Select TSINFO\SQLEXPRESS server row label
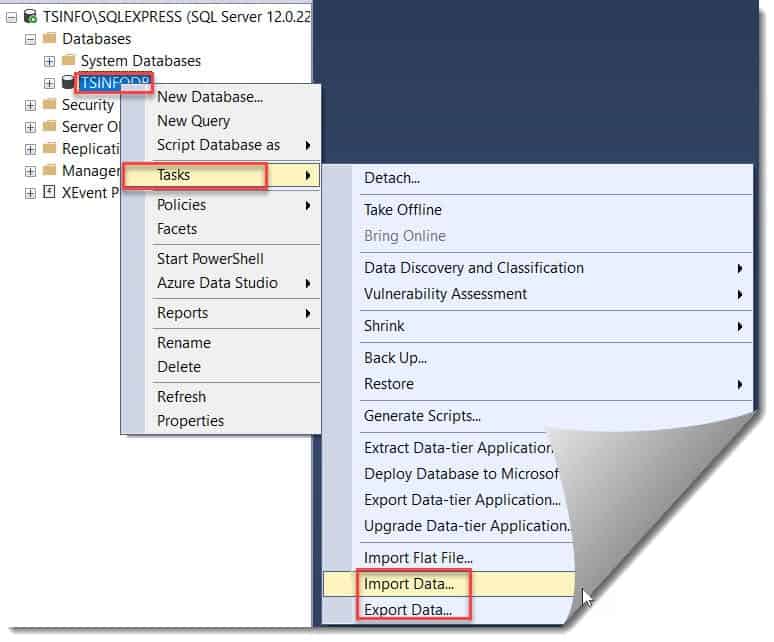 click(x=177, y=17)
